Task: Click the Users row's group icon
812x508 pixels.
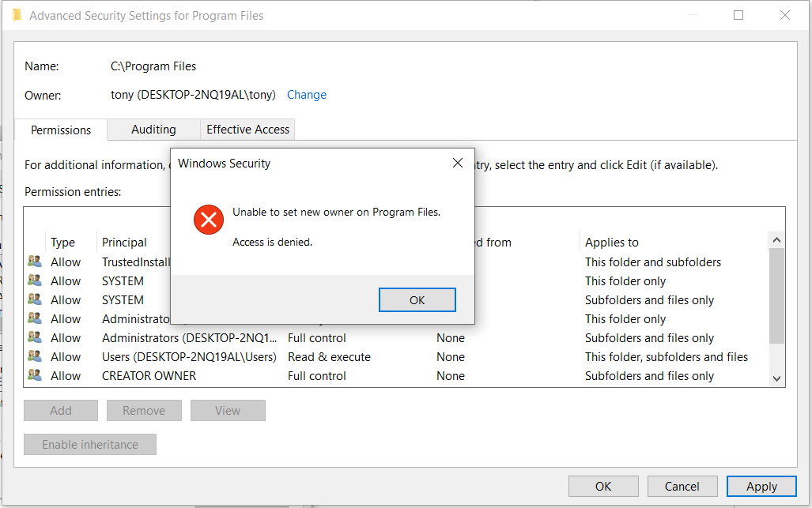Action: coord(35,356)
